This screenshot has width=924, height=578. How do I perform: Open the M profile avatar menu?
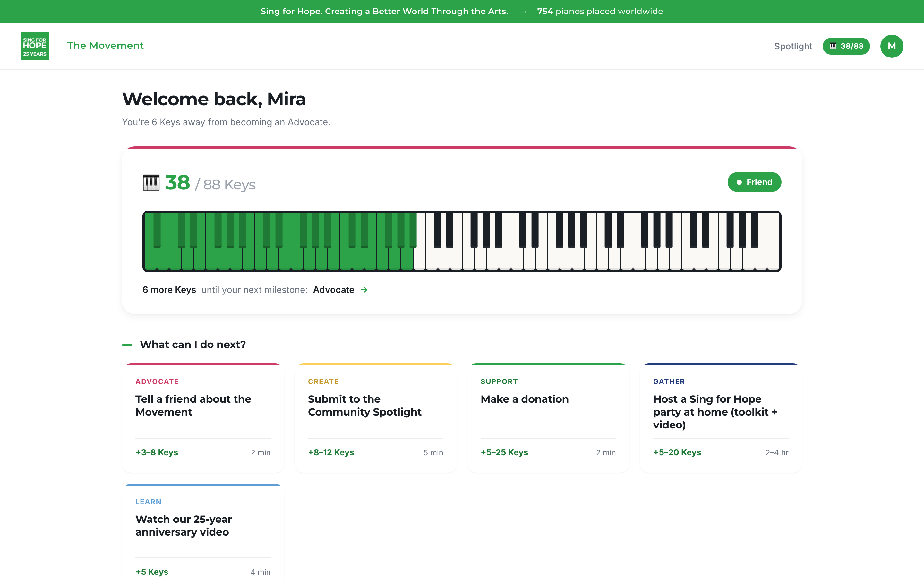coord(892,46)
